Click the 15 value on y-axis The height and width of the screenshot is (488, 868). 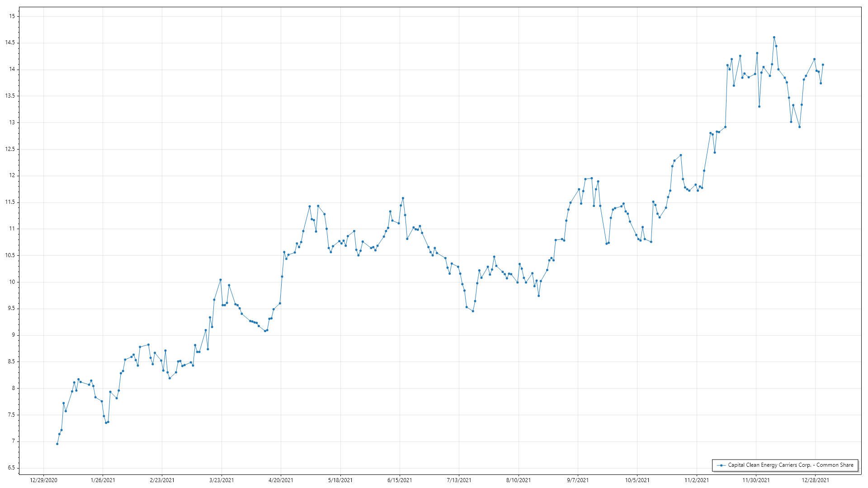click(12, 16)
